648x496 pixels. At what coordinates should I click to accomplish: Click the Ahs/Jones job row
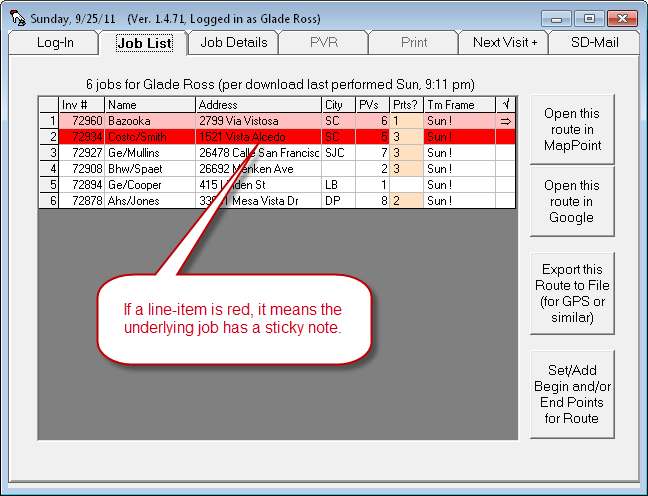(x=150, y=200)
